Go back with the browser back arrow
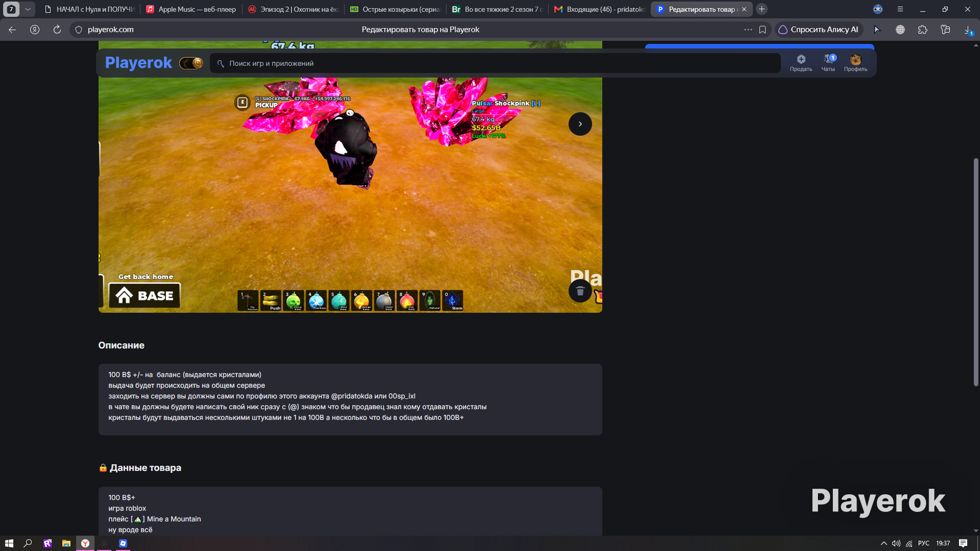 click(12, 30)
